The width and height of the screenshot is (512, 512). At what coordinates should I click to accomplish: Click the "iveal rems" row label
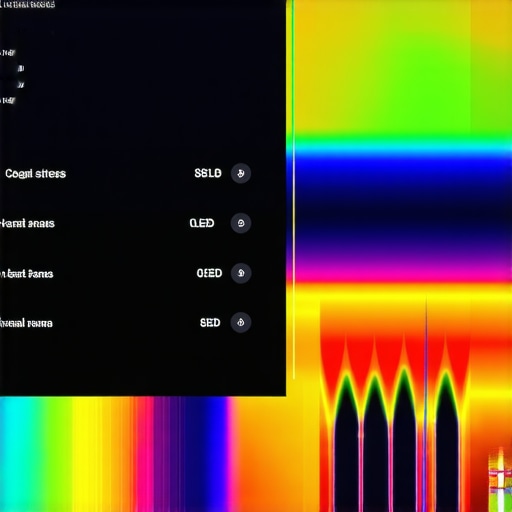(x=26, y=323)
